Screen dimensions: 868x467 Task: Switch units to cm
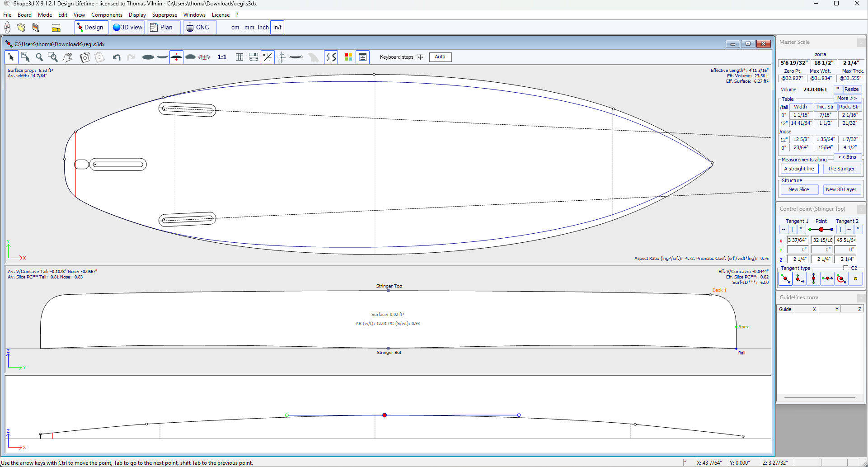235,28
